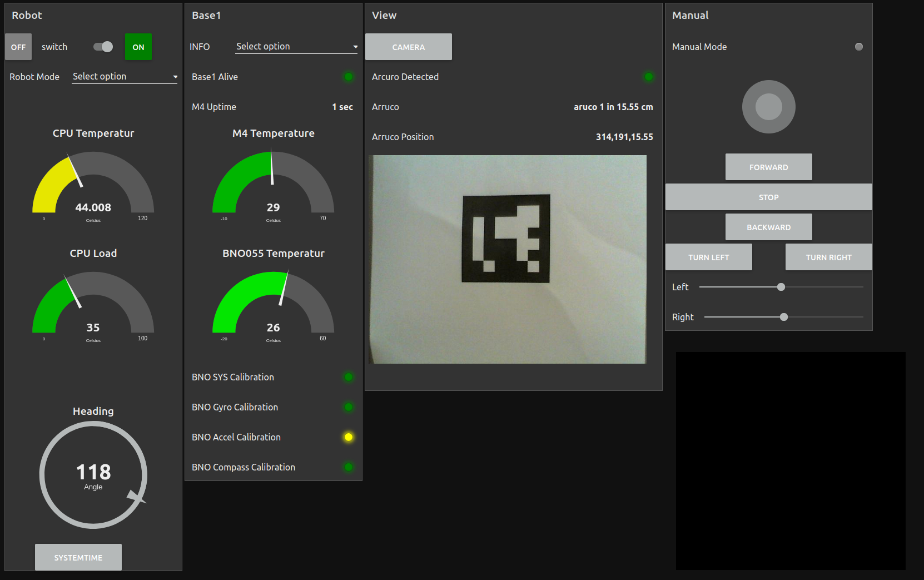Click the FORWARD button
The image size is (924, 580).
768,167
